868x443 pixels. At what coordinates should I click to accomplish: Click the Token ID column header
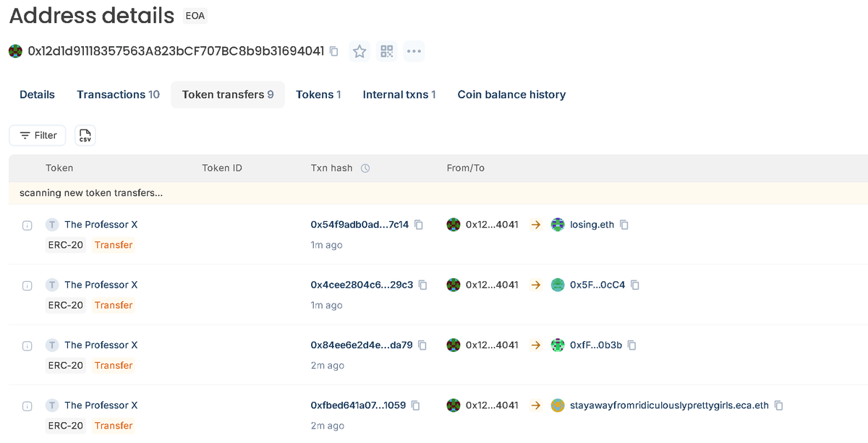(x=222, y=168)
